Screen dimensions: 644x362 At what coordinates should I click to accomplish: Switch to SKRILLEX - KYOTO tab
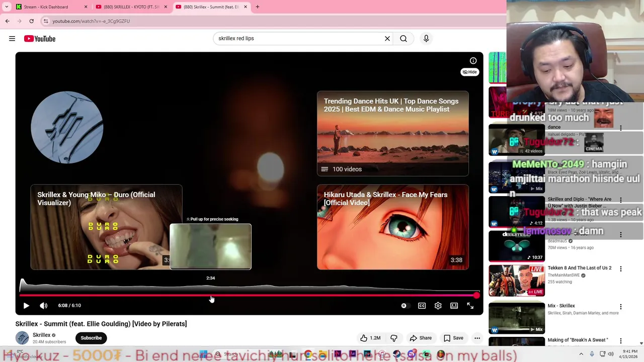tap(131, 7)
